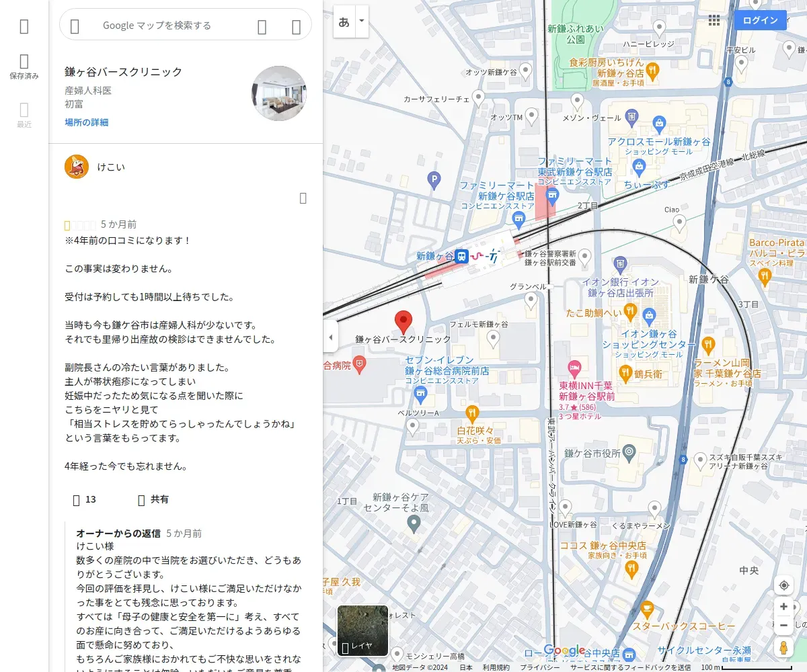Select the ラーメン山岡家 restaurant marker
The image size is (807, 672).
click(x=708, y=346)
